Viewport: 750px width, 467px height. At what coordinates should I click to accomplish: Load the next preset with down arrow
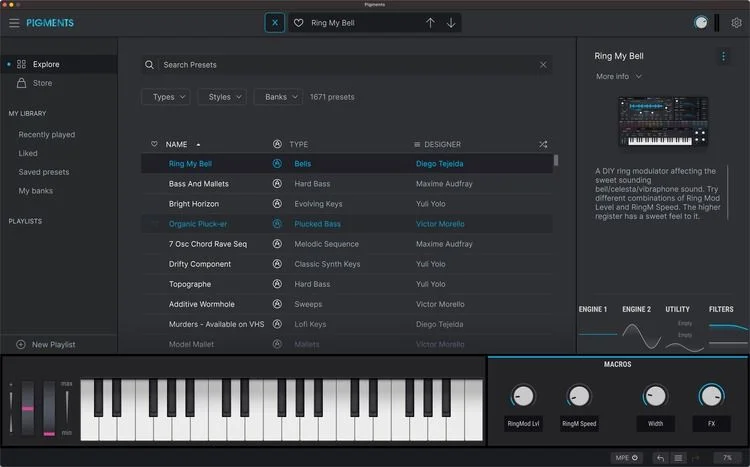451,23
